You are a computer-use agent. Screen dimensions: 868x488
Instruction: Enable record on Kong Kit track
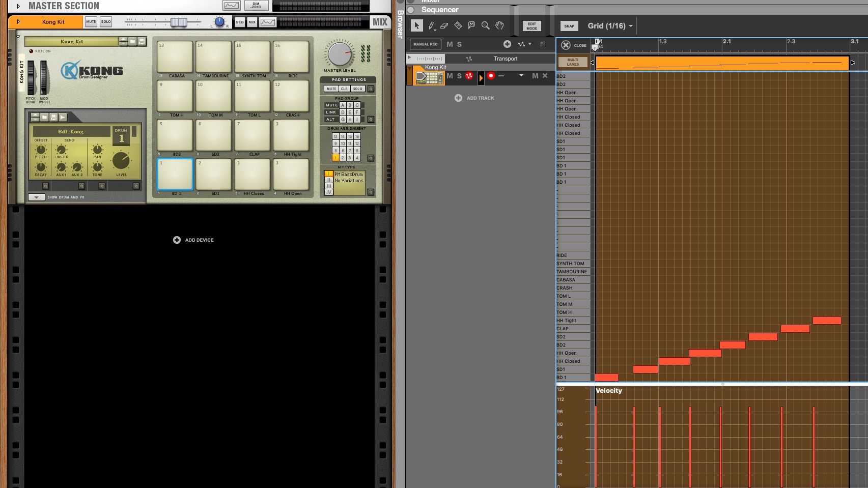[491, 76]
